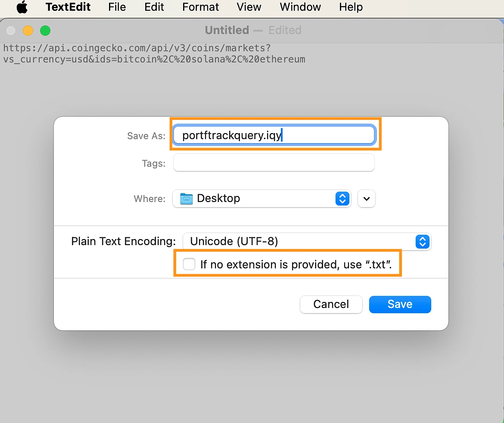This screenshot has height=423, width=504.
Task: Click the Save As filename field
Action: [x=274, y=135]
